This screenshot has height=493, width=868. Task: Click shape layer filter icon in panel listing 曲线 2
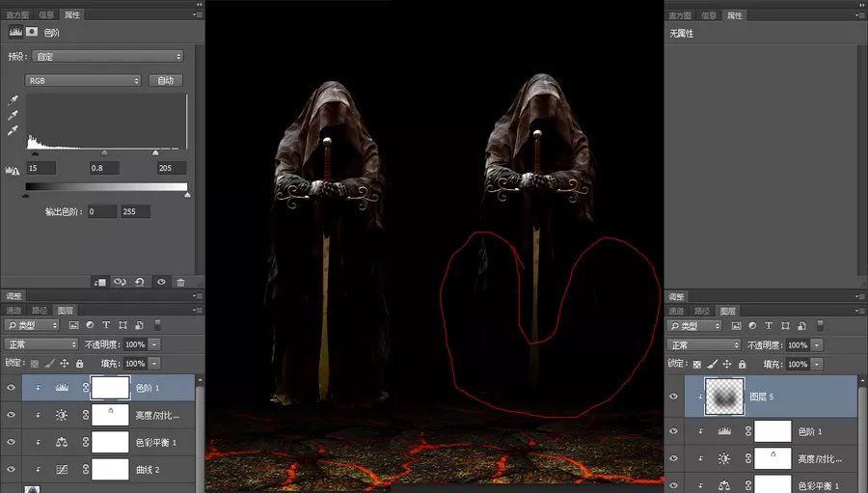tap(122, 325)
